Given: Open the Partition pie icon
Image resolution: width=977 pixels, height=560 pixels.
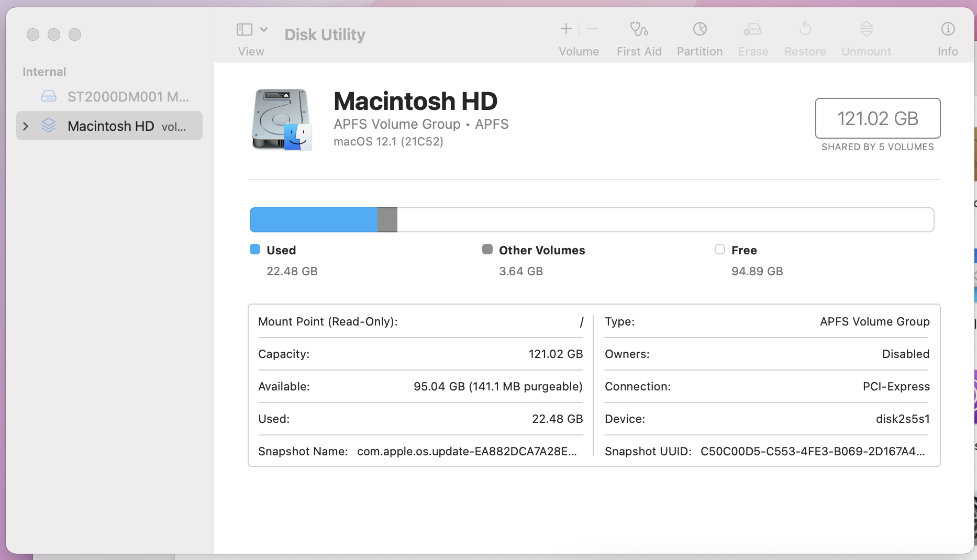Looking at the screenshot, I should click(x=700, y=29).
